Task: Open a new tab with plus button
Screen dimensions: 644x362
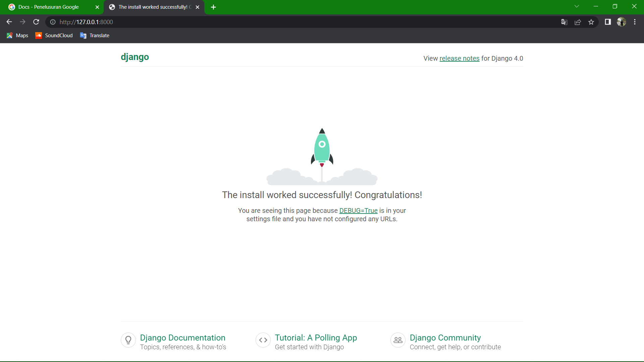Action: pyautogui.click(x=213, y=7)
